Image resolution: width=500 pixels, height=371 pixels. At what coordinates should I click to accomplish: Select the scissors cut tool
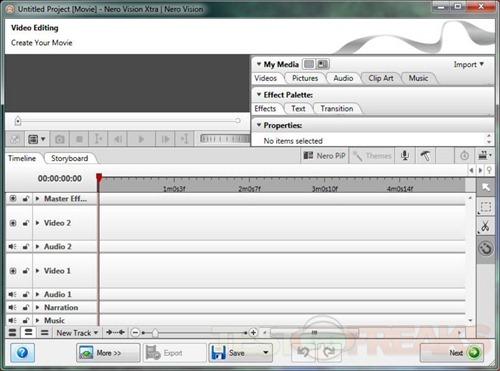[x=486, y=226]
